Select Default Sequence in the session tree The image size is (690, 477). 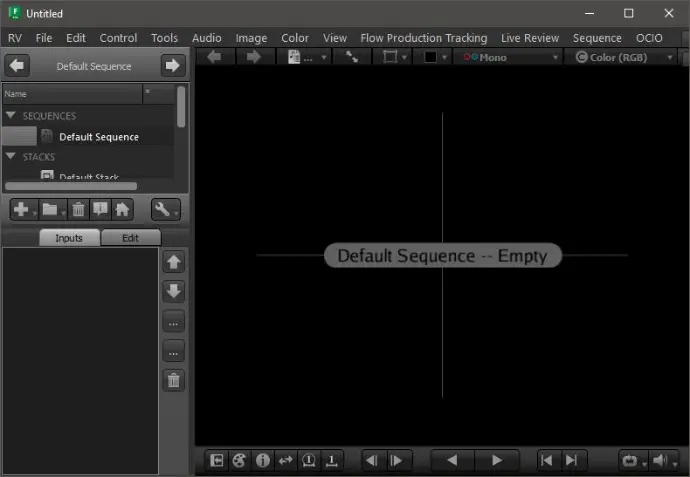98,137
